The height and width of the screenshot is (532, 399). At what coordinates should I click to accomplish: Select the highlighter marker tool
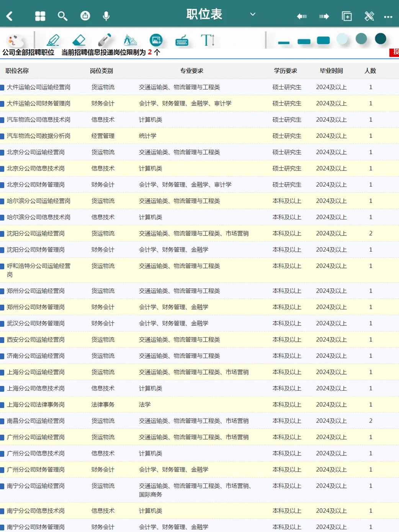point(105,40)
